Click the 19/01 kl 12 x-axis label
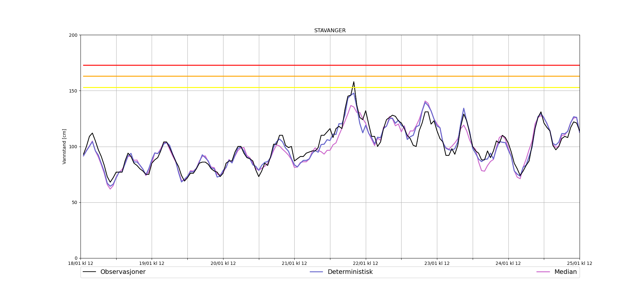This screenshot has width=644, height=290. tap(152, 264)
